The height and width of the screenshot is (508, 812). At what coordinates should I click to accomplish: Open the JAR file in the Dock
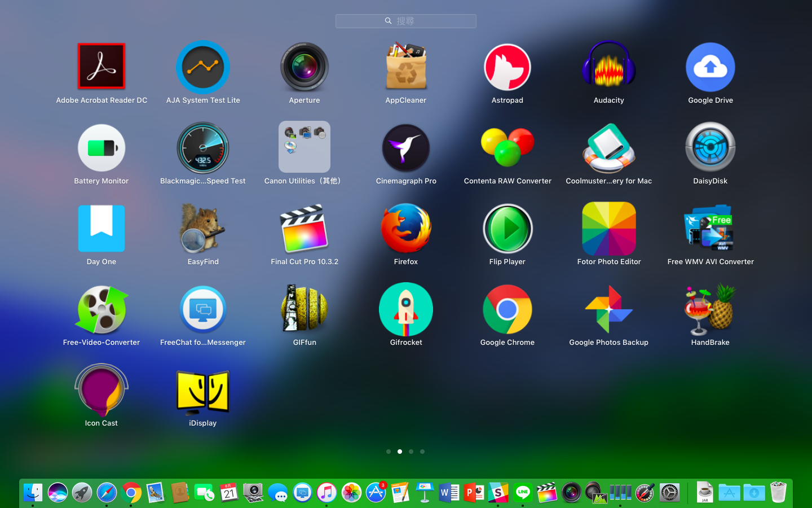click(705, 493)
